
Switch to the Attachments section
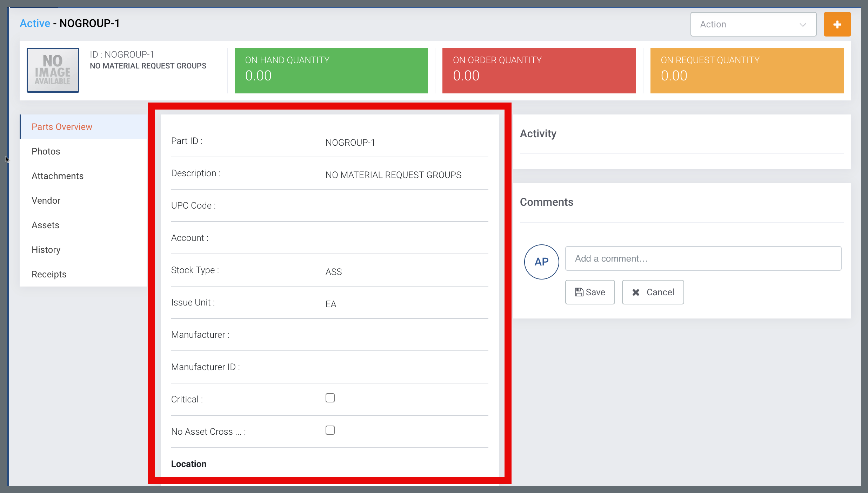(58, 176)
